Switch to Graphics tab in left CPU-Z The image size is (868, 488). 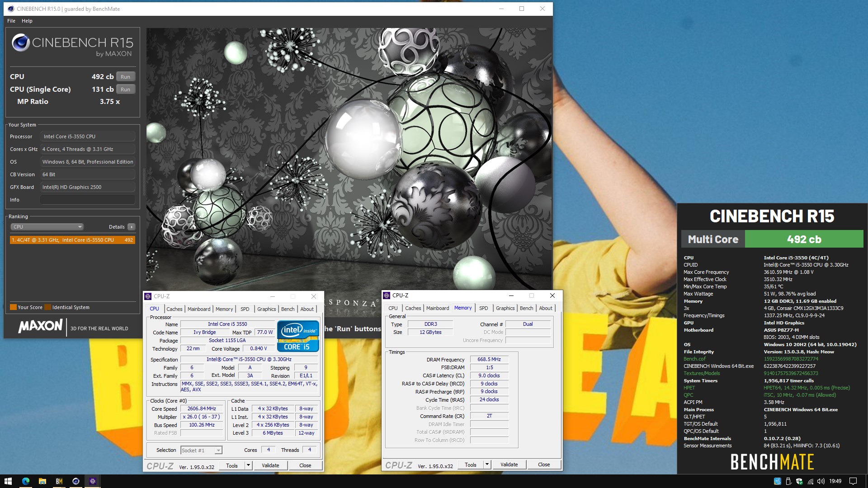(266, 309)
